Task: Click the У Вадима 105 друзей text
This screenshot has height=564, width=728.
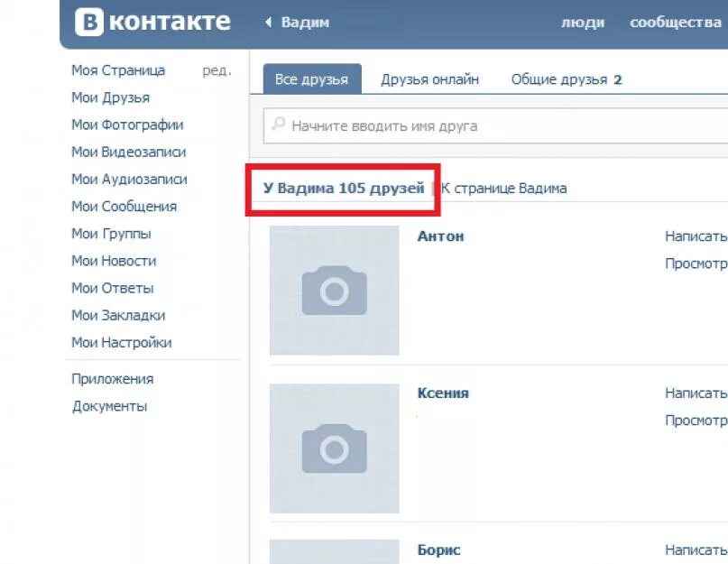Action: pyautogui.click(x=344, y=189)
